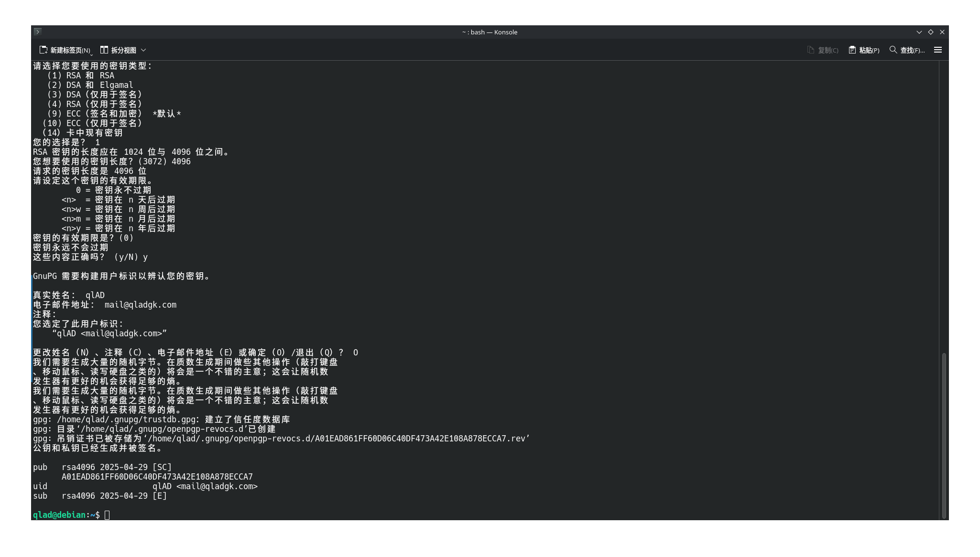Click the 复制 copy button
Viewport: 980px width, 557px height.
[823, 50]
